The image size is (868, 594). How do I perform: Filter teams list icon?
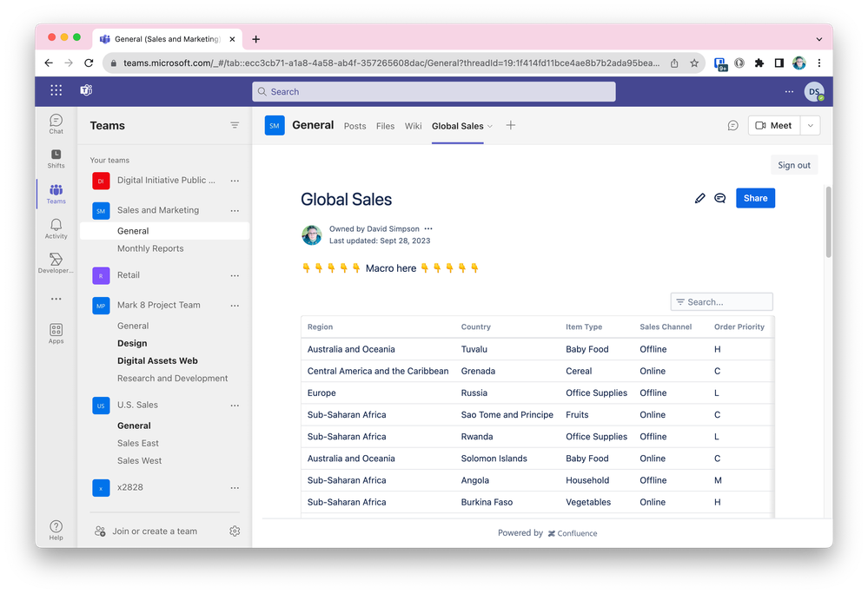click(235, 126)
